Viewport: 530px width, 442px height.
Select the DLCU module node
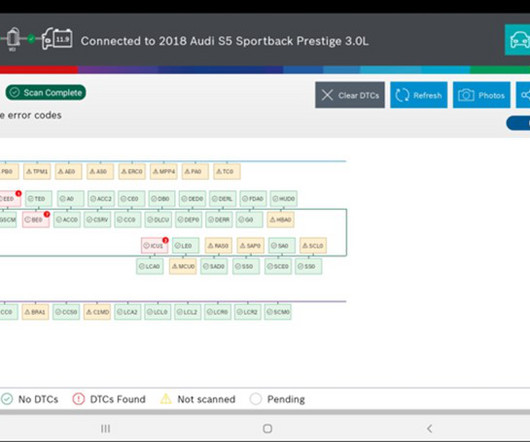point(159,220)
